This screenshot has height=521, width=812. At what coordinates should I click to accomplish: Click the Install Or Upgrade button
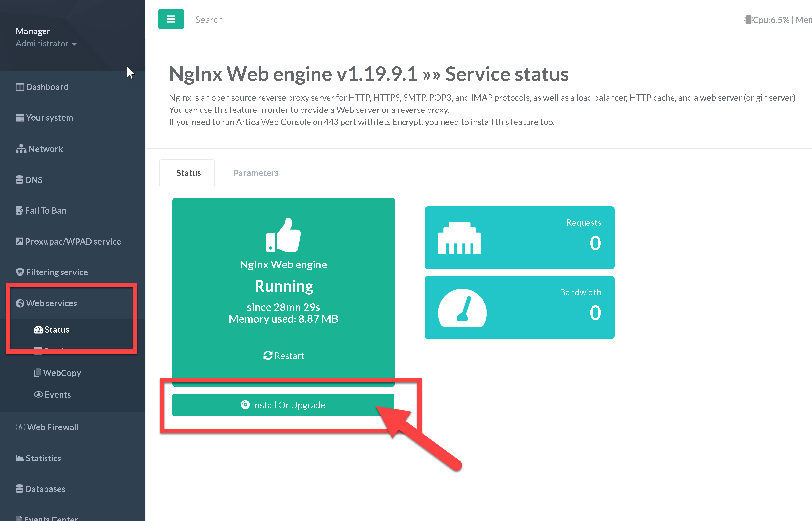coord(283,405)
